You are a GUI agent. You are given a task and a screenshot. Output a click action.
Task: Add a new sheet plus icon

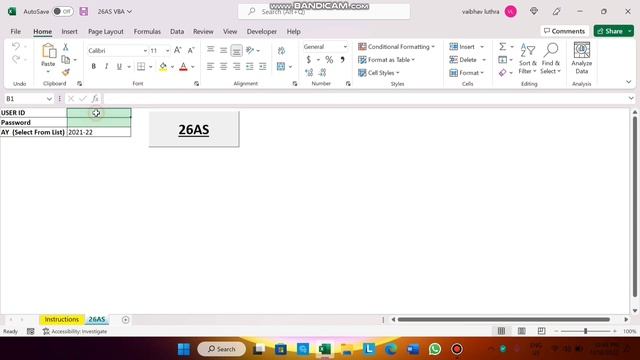click(125, 320)
